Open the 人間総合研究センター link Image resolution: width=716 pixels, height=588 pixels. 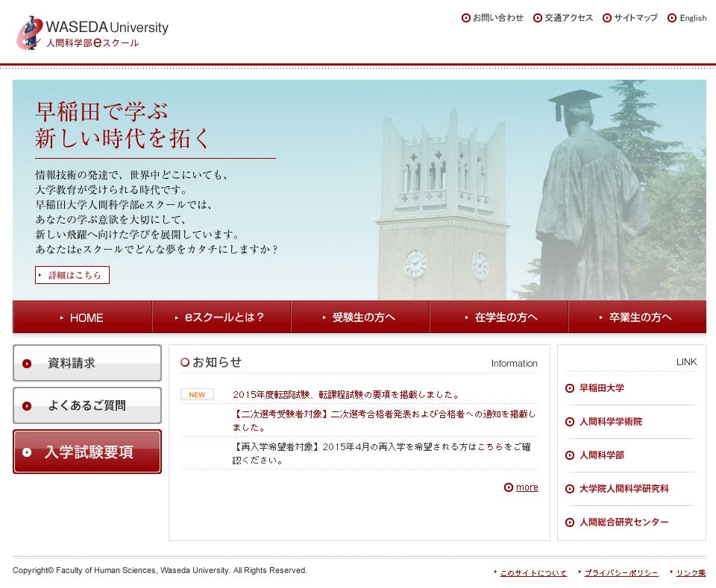pyautogui.click(x=624, y=522)
